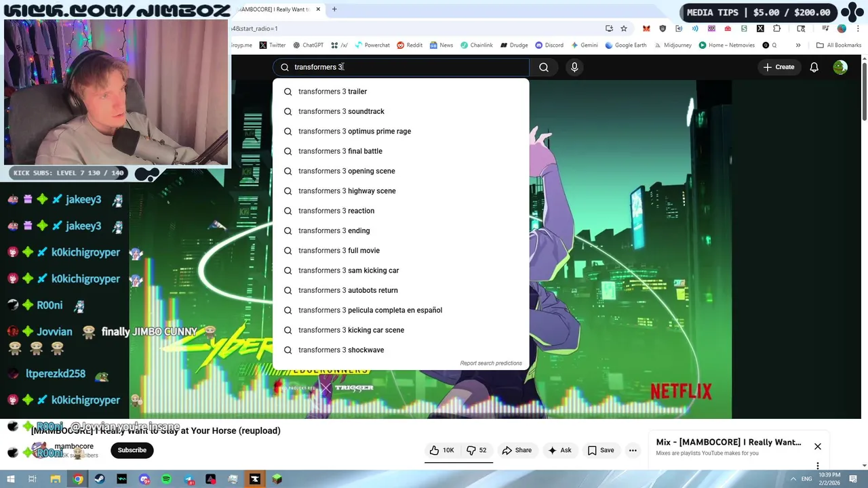Click Report search predictions link
Viewport: 868px width, 488px height.
491,363
